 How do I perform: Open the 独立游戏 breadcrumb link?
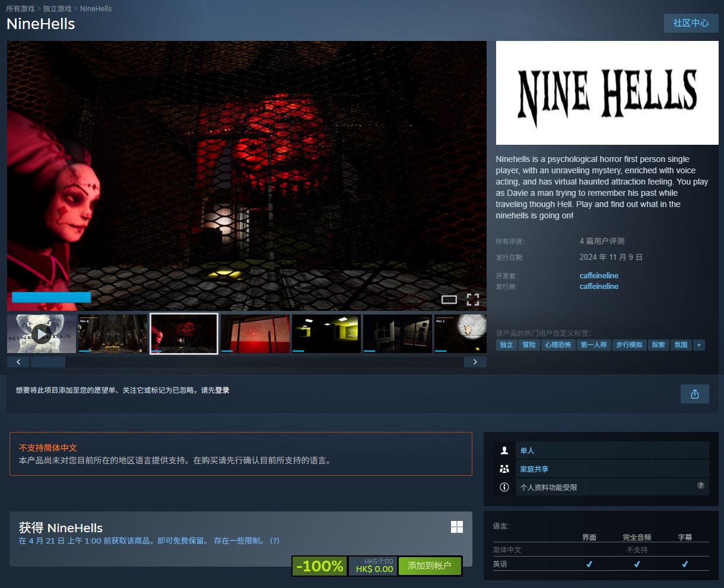(x=57, y=9)
